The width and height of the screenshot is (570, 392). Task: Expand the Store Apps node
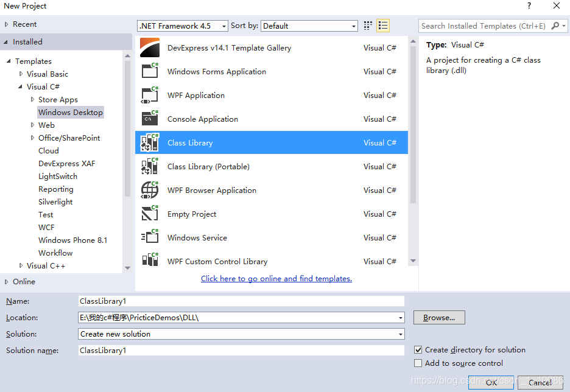coord(32,99)
